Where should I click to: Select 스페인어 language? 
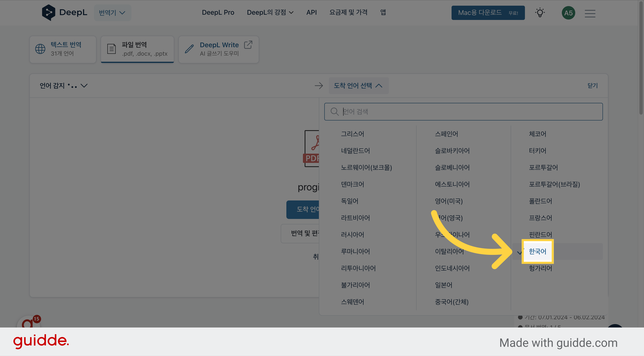pos(446,134)
